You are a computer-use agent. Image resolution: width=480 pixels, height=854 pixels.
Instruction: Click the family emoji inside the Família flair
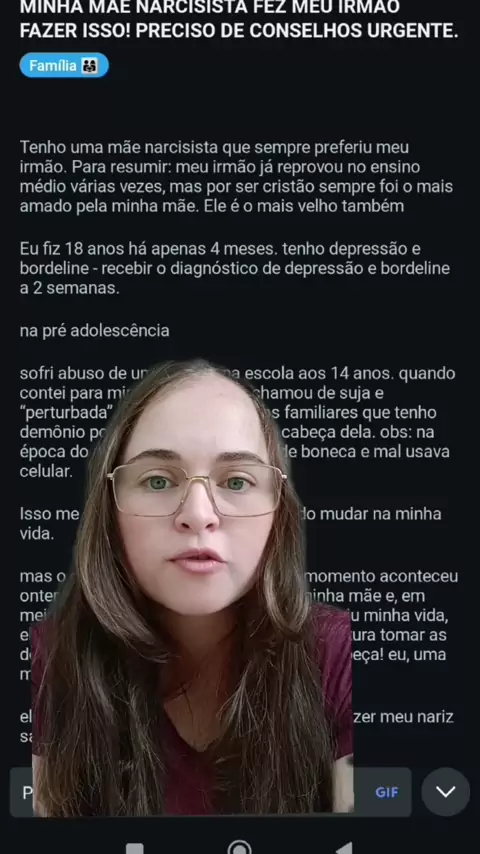pos(90,66)
